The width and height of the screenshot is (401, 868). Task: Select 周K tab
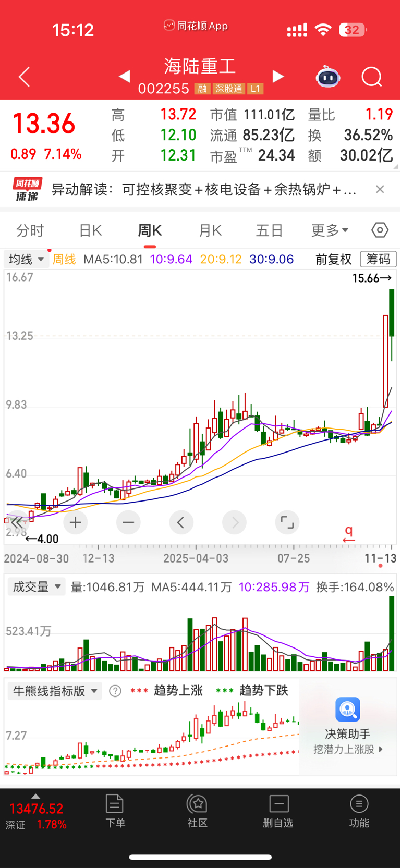pos(150,230)
